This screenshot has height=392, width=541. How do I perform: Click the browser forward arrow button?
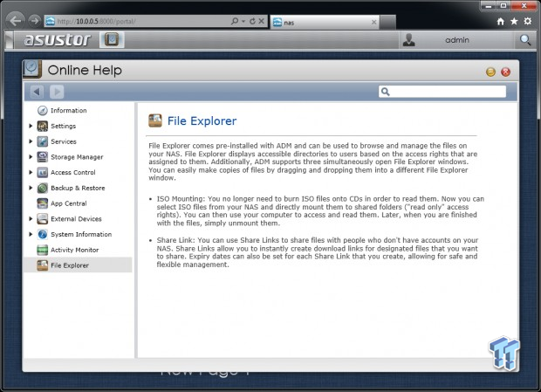(34, 21)
